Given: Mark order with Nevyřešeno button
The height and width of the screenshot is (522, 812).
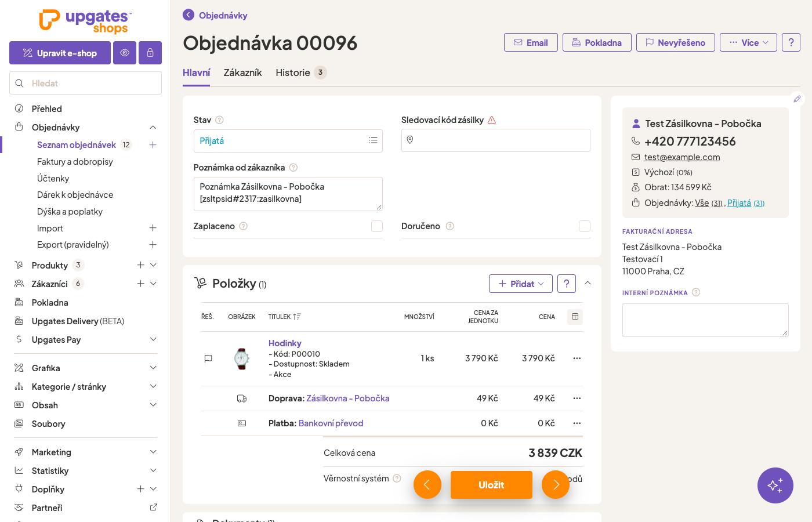Looking at the screenshot, I should [675, 42].
